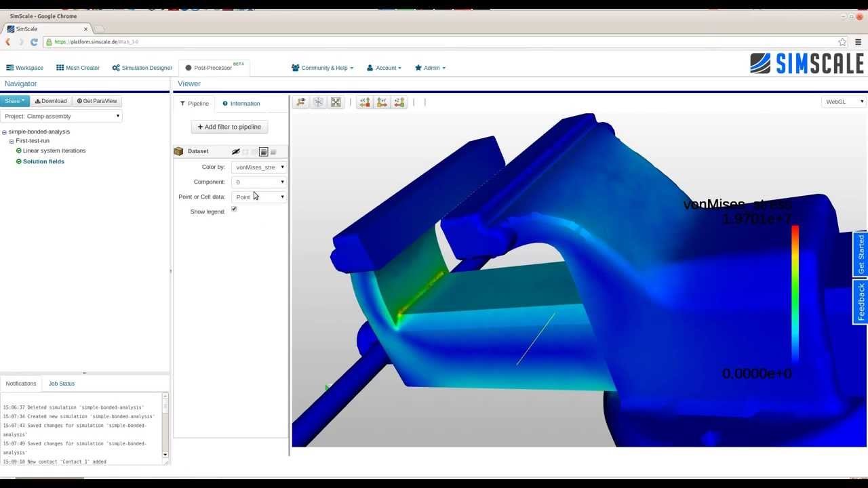
Task: Open the Project Clamp-assembly dropdown
Action: [62, 116]
